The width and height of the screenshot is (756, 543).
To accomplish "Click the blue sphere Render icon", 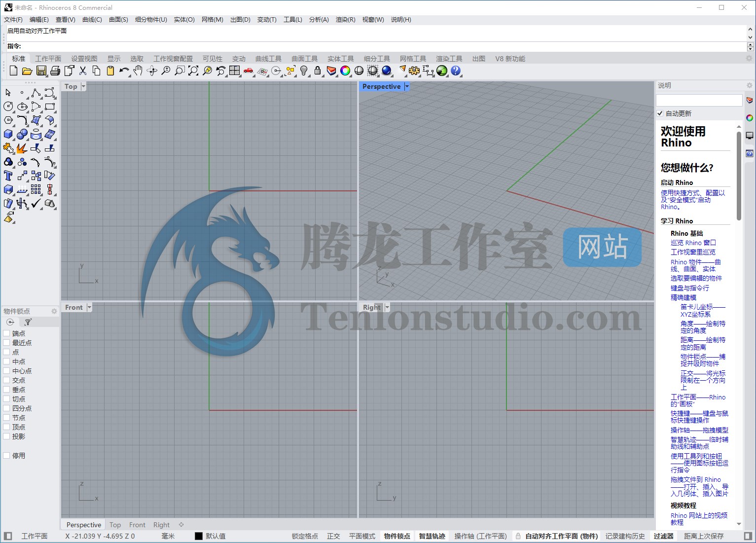I will click(x=387, y=71).
